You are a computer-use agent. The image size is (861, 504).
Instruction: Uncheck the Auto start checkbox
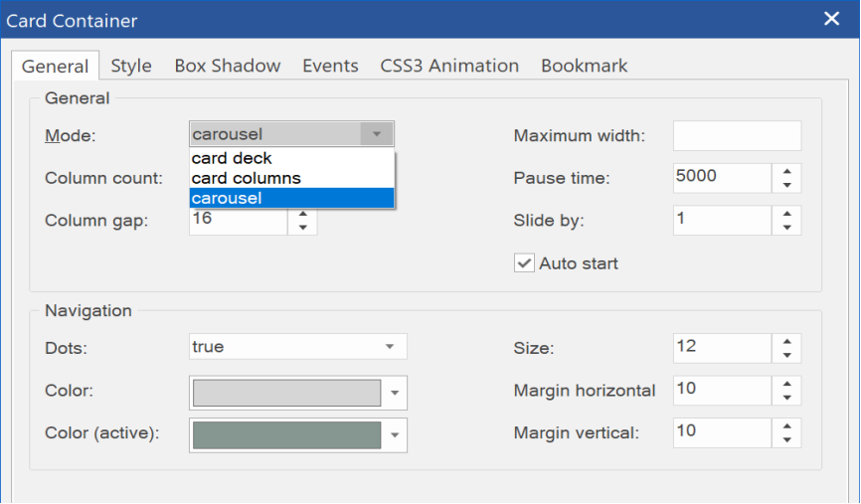pyautogui.click(x=524, y=263)
